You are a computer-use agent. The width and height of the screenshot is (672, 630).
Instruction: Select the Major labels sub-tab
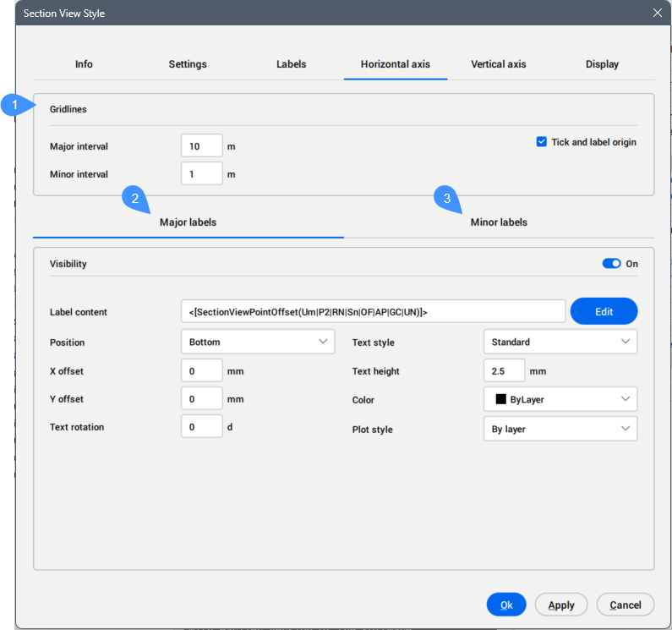pyautogui.click(x=188, y=222)
